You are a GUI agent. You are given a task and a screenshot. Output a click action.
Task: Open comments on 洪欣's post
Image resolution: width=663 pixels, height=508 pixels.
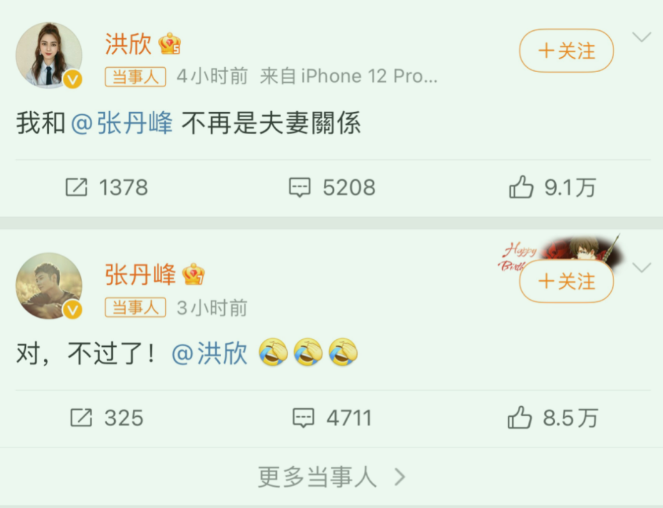(300, 187)
